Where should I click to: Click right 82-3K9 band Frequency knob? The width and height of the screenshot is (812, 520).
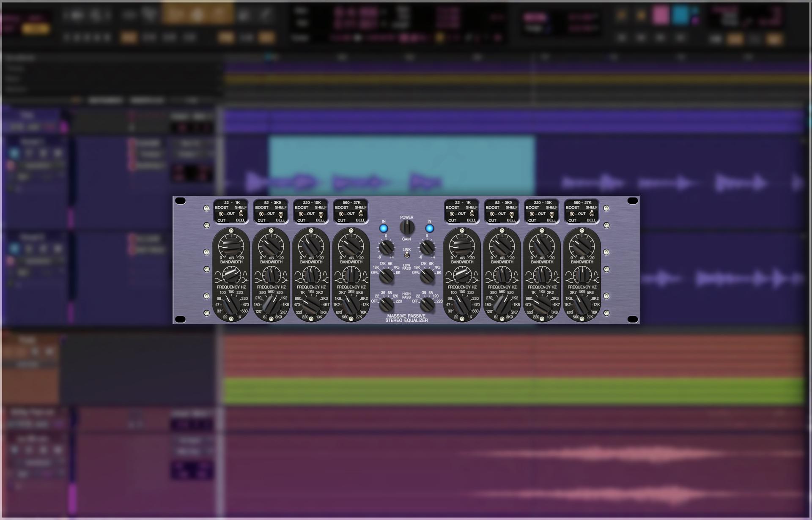tap(502, 304)
